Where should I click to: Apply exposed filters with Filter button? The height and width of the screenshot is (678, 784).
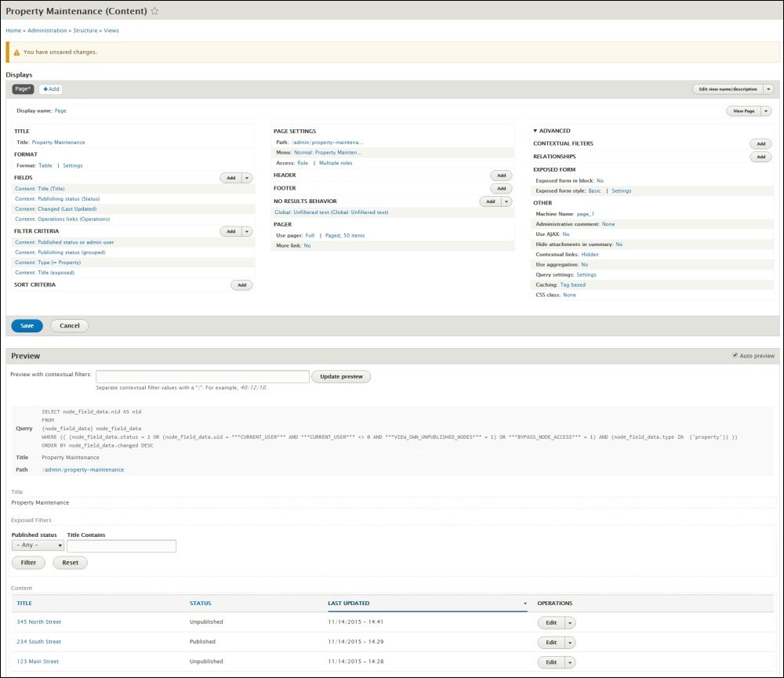pos(28,563)
